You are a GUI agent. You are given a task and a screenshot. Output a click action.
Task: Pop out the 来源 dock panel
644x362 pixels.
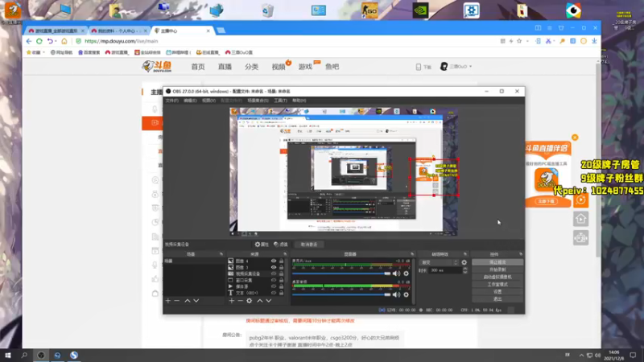pos(285,254)
